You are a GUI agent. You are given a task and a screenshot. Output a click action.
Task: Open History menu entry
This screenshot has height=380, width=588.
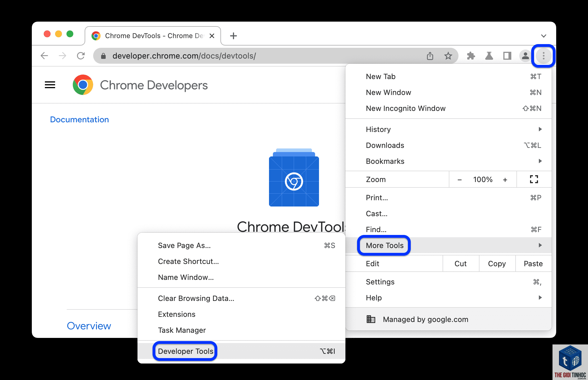pos(449,129)
